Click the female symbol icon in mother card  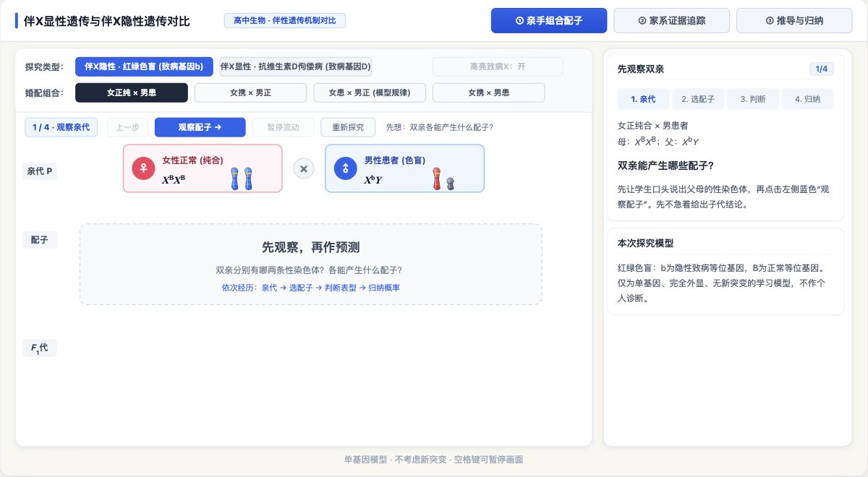[x=143, y=168]
